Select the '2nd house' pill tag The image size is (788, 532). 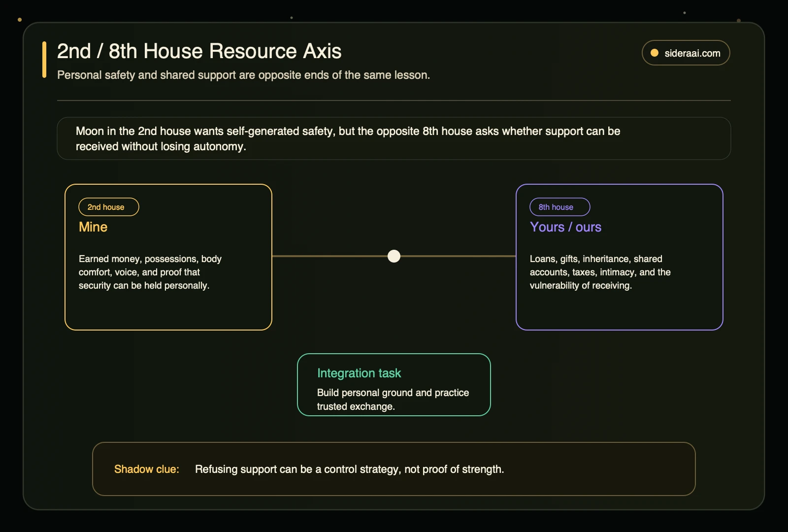(x=109, y=207)
